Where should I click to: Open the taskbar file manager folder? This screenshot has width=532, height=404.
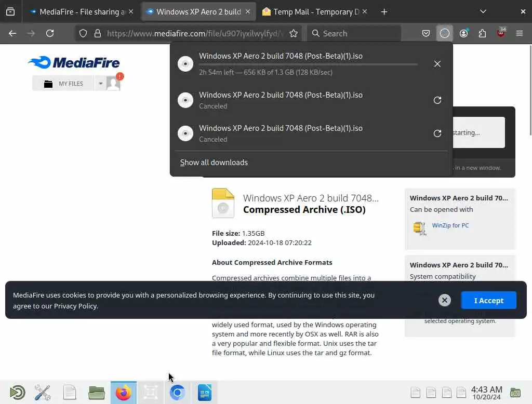tap(96, 393)
